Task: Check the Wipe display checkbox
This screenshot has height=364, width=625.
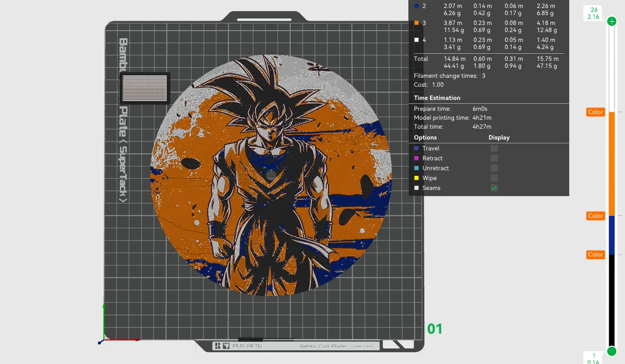Action: [x=494, y=178]
